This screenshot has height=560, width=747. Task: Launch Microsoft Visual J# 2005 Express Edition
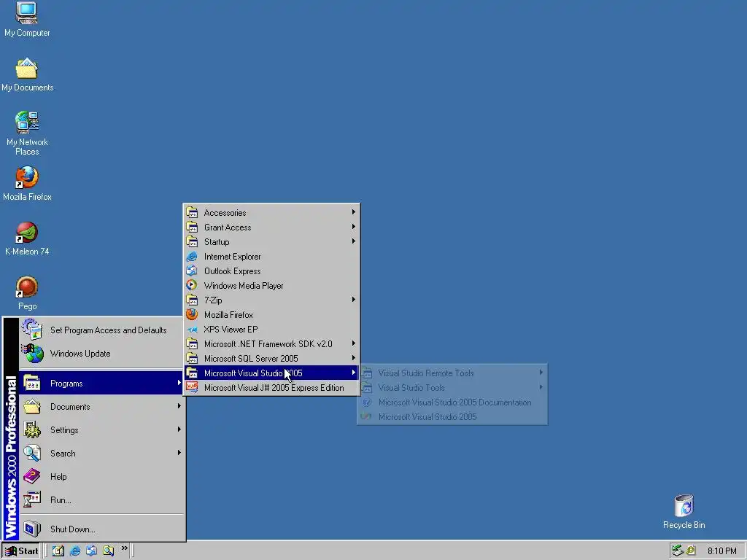[271, 388]
